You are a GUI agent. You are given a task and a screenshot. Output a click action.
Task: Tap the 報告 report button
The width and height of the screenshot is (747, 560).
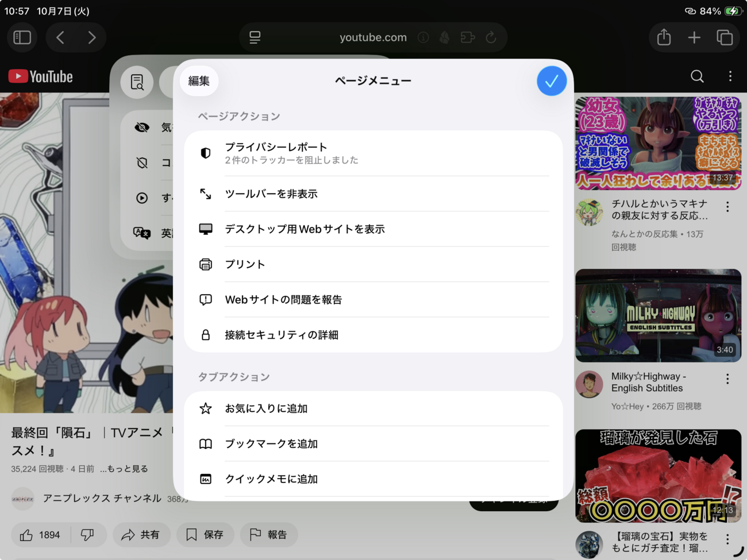(x=269, y=535)
